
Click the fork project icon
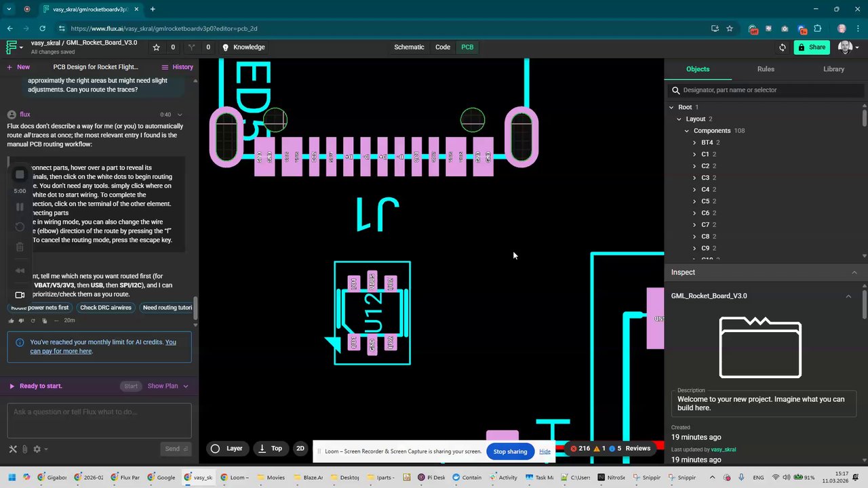192,47
